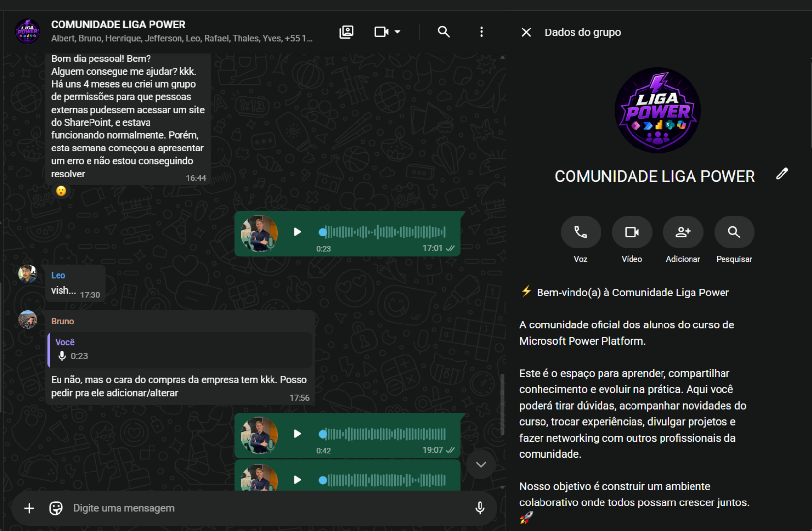The width and height of the screenshot is (812, 531).
Task: Play the 0:23 voice message
Action: [297, 232]
